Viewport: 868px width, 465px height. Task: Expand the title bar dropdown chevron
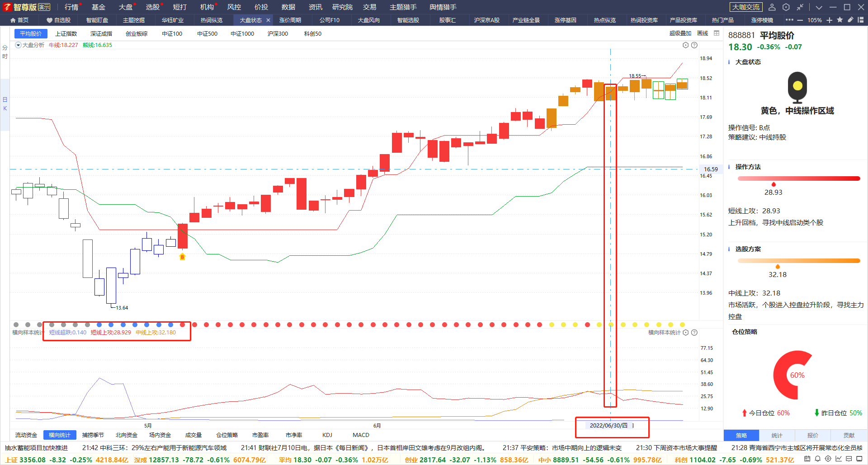pyautogui.click(x=819, y=7)
